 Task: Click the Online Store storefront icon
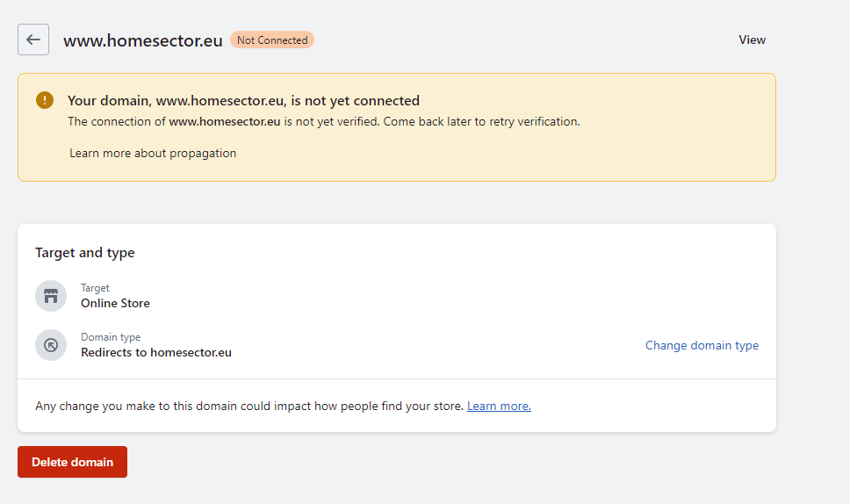point(51,296)
